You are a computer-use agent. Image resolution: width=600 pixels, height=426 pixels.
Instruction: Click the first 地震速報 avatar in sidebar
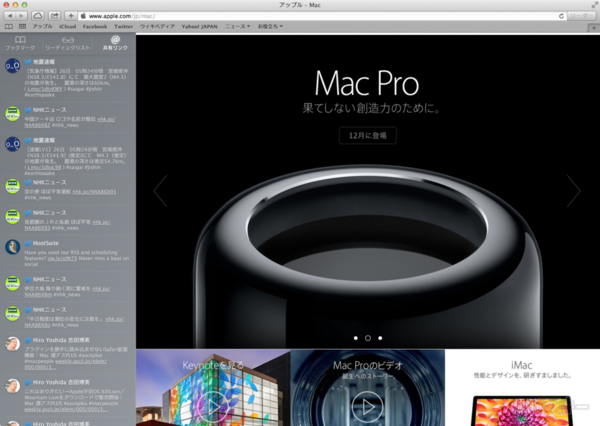13,66
